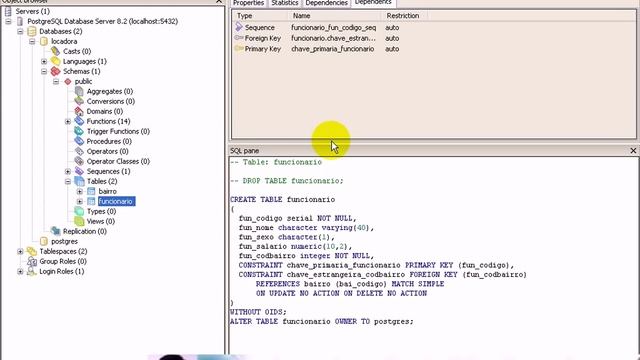Click the Procedures icon

pyautogui.click(x=79, y=141)
